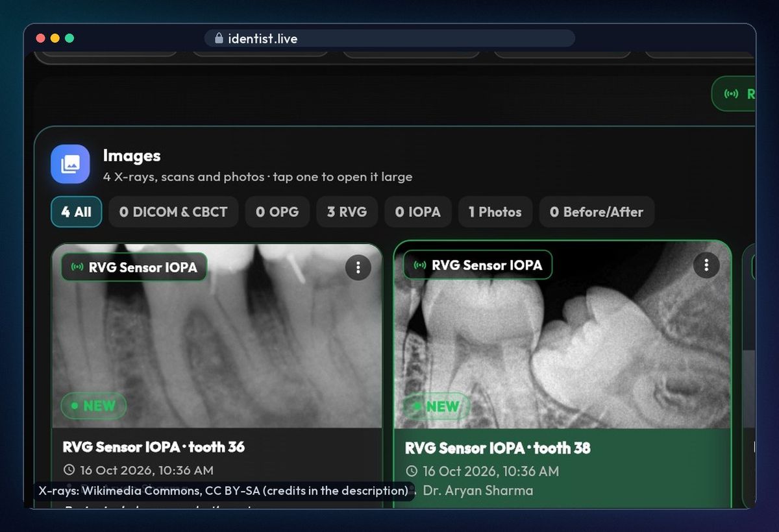The width and height of the screenshot is (779, 532).
Task: Click the title 'RVG Sensor IOPA · tooth 38'
Action: click(x=498, y=448)
